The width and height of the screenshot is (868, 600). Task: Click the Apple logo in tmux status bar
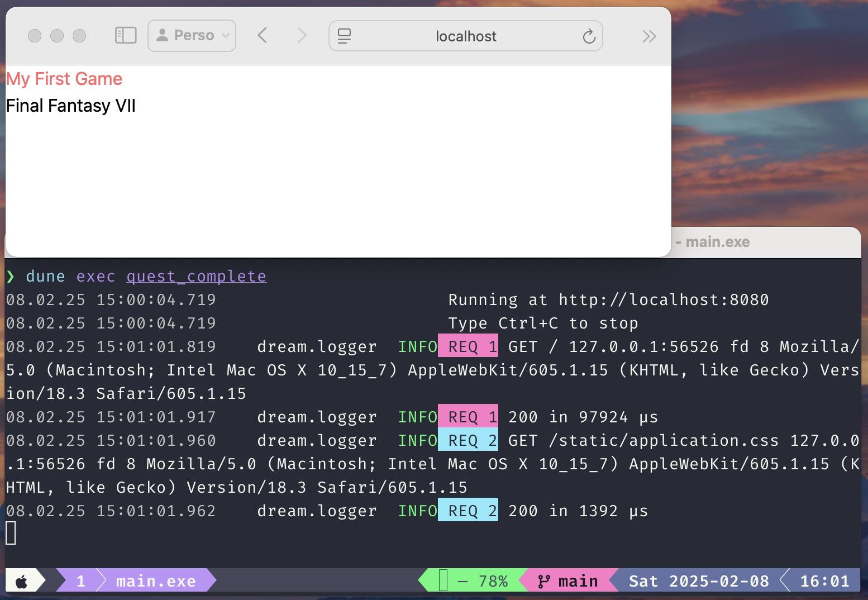[x=22, y=582]
